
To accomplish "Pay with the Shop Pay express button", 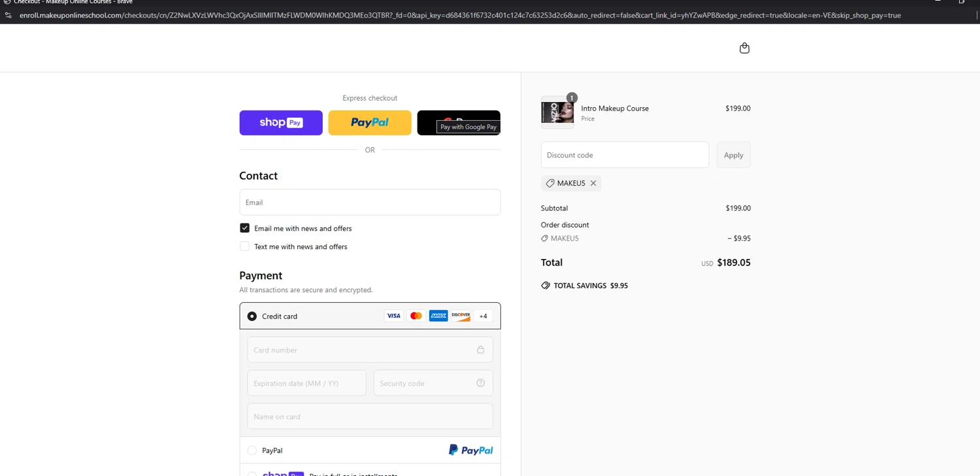I will 281,123.
